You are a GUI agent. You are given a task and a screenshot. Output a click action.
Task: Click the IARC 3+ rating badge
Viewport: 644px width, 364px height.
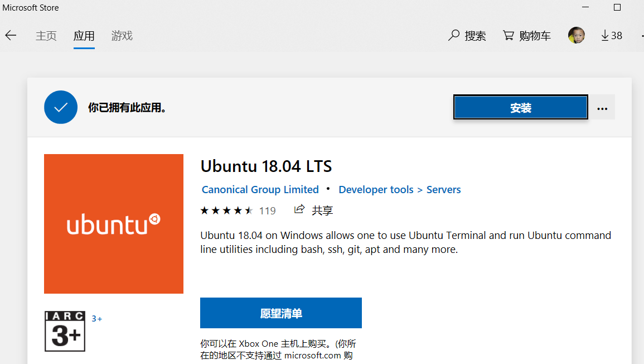65,331
